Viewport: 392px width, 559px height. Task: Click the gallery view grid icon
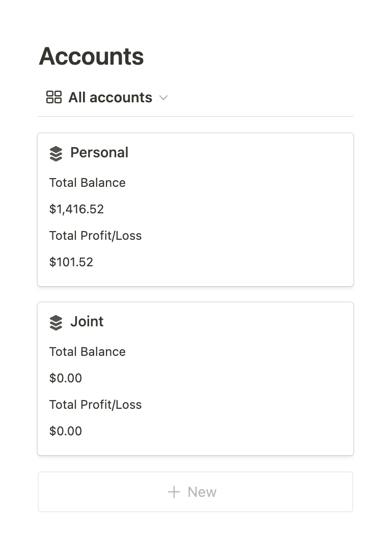point(54,97)
